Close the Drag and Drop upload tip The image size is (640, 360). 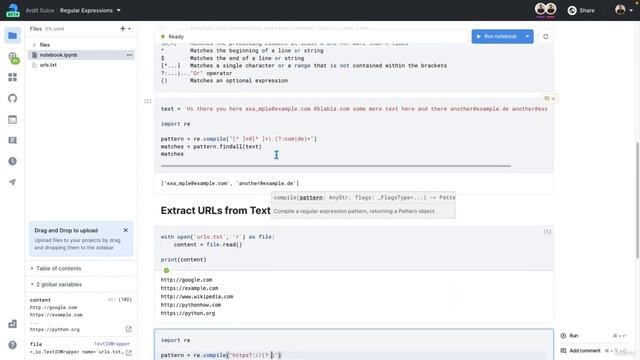click(x=125, y=230)
